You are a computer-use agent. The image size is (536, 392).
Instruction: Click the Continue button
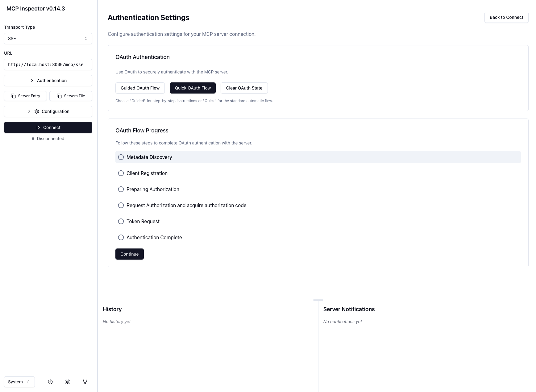pos(130,254)
